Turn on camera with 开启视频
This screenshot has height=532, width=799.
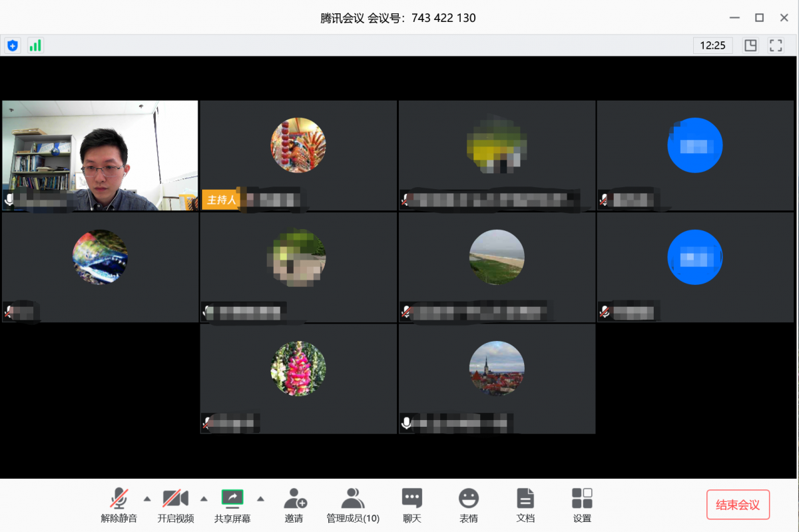coord(176,505)
